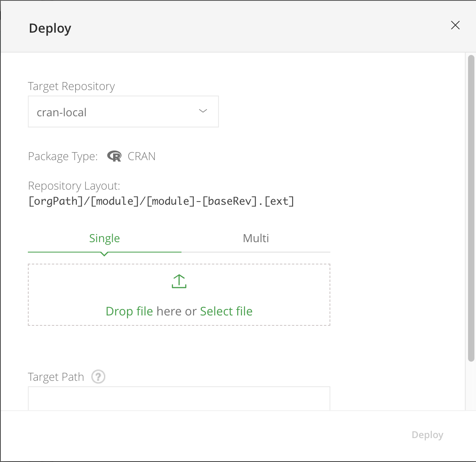Click the dialog's vertical scrollbar
The height and width of the screenshot is (462, 476).
(471, 207)
